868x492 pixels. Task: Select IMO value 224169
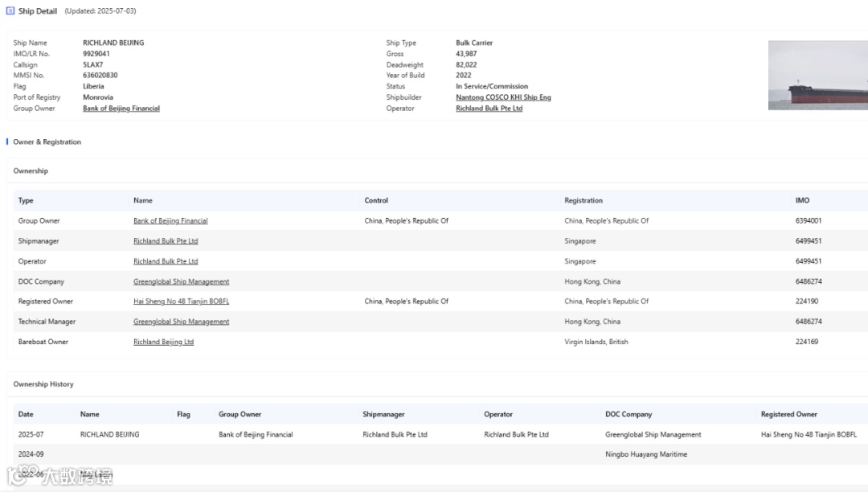coord(807,342)
